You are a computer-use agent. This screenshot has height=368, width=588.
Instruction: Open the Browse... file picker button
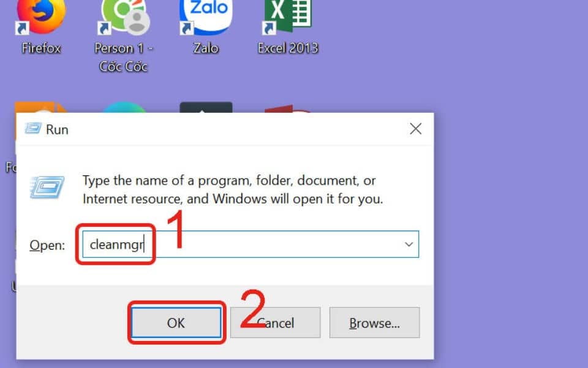click(x=374, y=323)
